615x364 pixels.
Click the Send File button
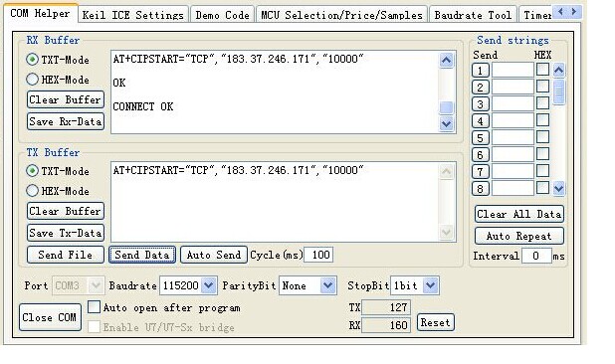66,255
